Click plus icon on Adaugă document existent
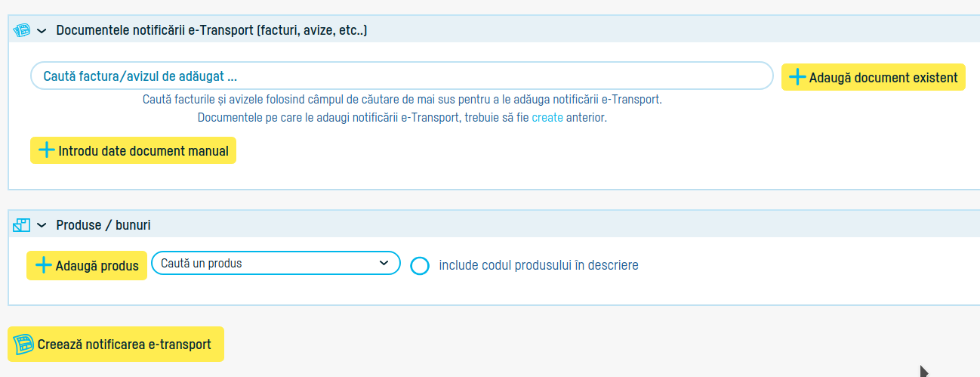Image resolution: width=980 pixels, height=377 pixels. click(797, 77)
